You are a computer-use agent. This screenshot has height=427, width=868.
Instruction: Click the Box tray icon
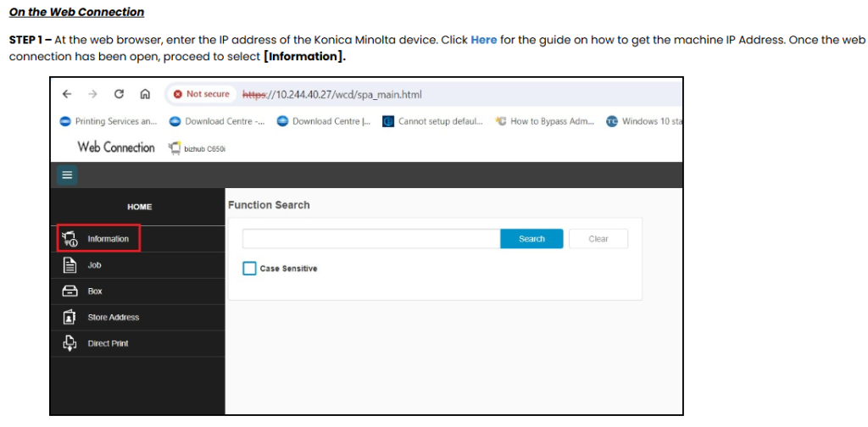click(70, 291)
